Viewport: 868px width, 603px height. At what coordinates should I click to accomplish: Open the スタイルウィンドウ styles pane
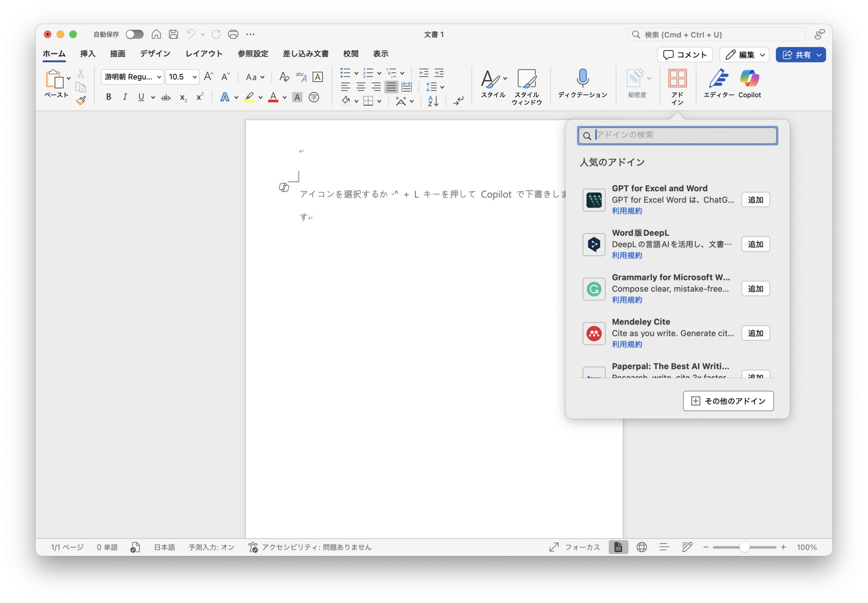coord(527,87)
